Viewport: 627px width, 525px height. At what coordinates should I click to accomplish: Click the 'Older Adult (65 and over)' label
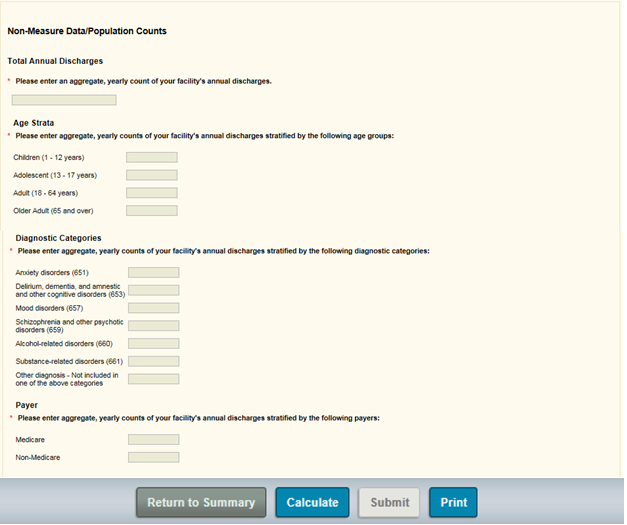coord(53,211)
